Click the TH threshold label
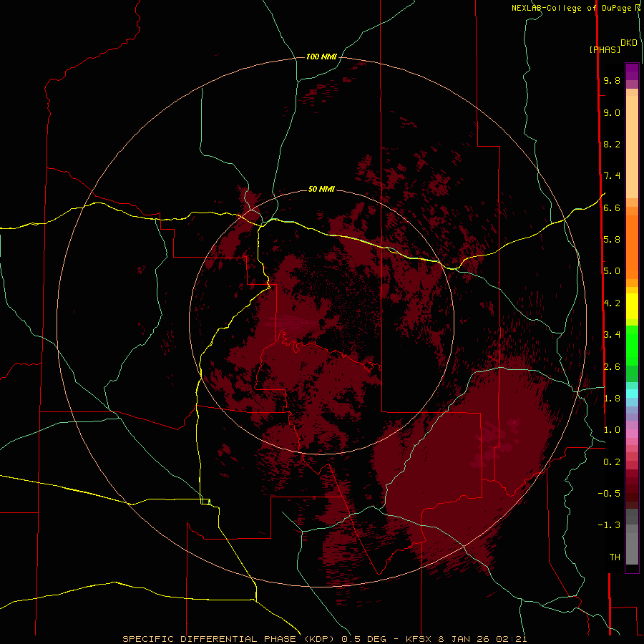The height and width of the screenshot is (644, 644). click(615, 557)
